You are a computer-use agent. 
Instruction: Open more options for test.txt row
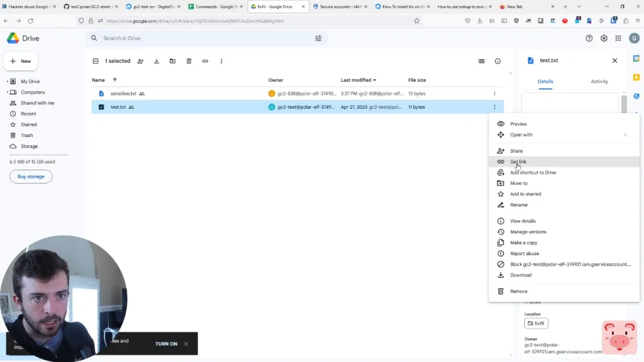coord(494,107)
